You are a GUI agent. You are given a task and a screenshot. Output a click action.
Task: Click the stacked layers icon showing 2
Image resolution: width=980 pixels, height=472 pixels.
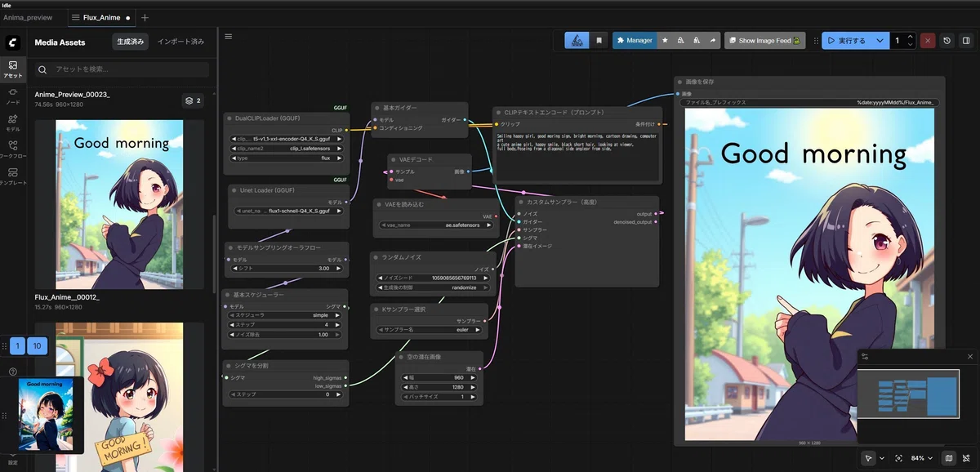(193, 100)
